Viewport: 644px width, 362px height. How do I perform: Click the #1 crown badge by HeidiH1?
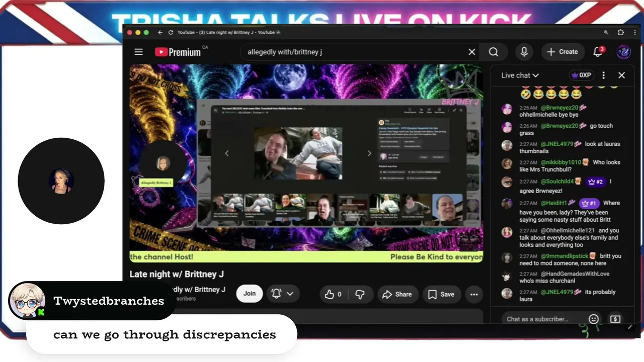point(589,203)
